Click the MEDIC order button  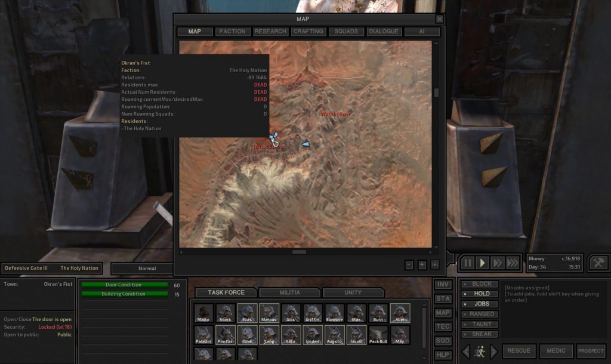pos(556,351)
